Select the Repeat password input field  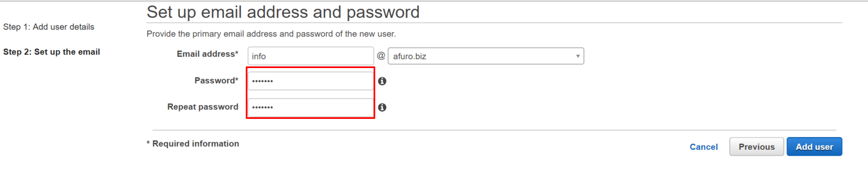coord(310,107)
